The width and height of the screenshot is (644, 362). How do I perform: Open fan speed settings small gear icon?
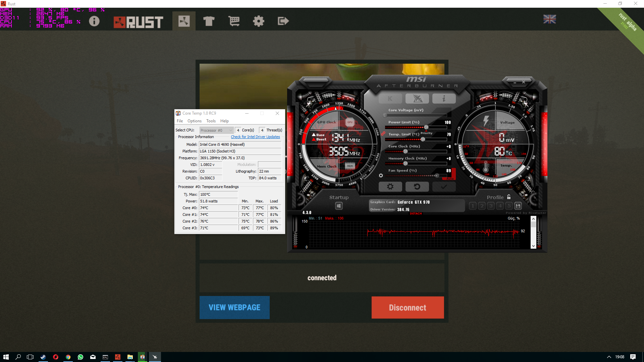381,175
